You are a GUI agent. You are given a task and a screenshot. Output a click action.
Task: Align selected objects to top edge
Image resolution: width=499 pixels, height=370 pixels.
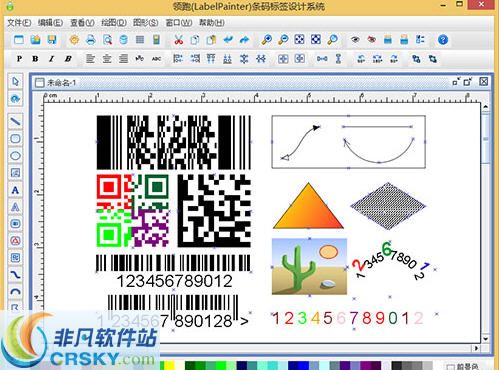(211, 59)
